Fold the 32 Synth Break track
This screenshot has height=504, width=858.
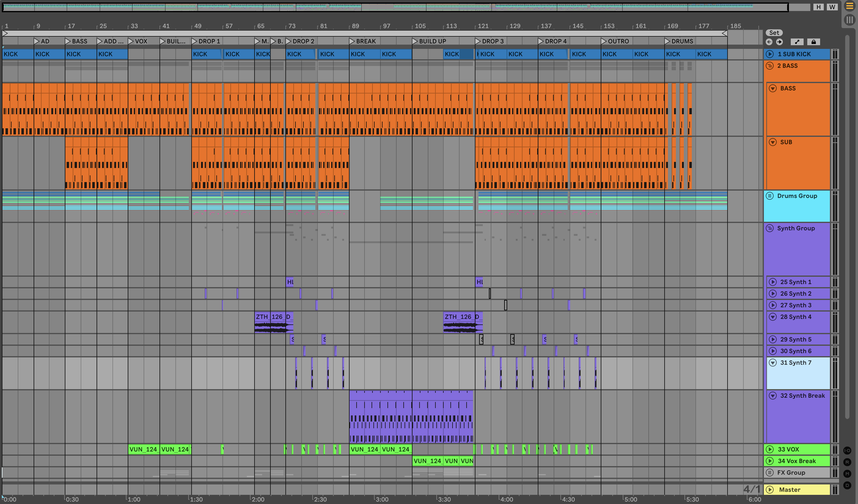(772, 396)
